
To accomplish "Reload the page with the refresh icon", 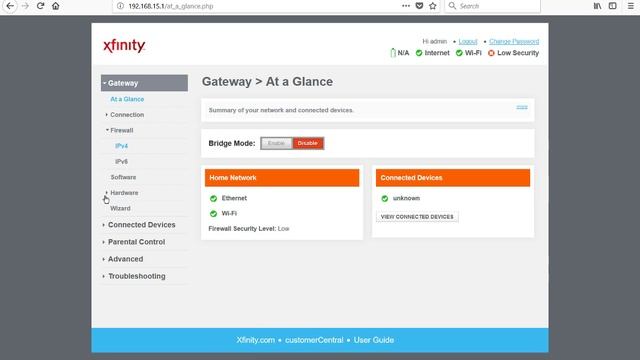I will pos(40,6).
